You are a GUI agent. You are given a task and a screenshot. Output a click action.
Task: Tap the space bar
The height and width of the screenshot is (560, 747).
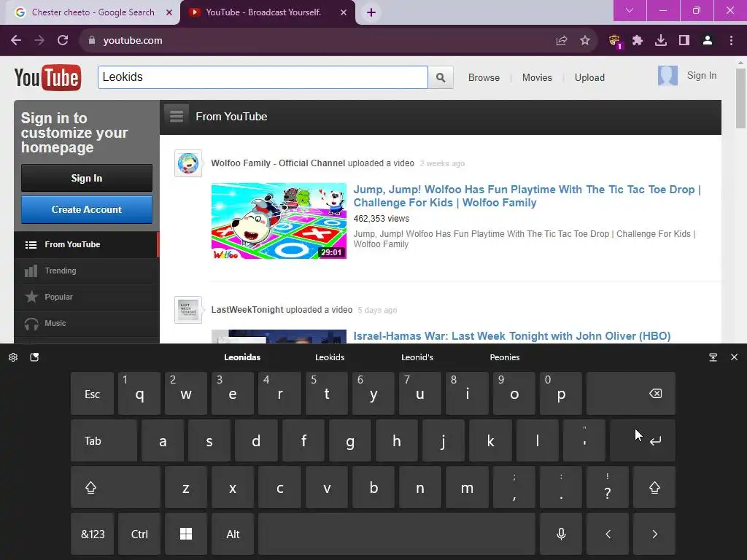point(397,534)
